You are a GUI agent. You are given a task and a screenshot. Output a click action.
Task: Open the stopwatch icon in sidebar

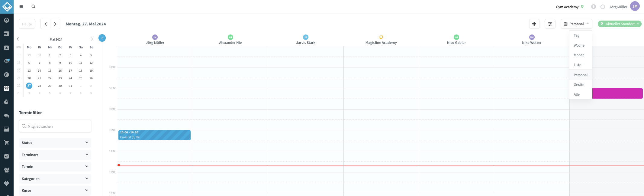tap(7, 102)
